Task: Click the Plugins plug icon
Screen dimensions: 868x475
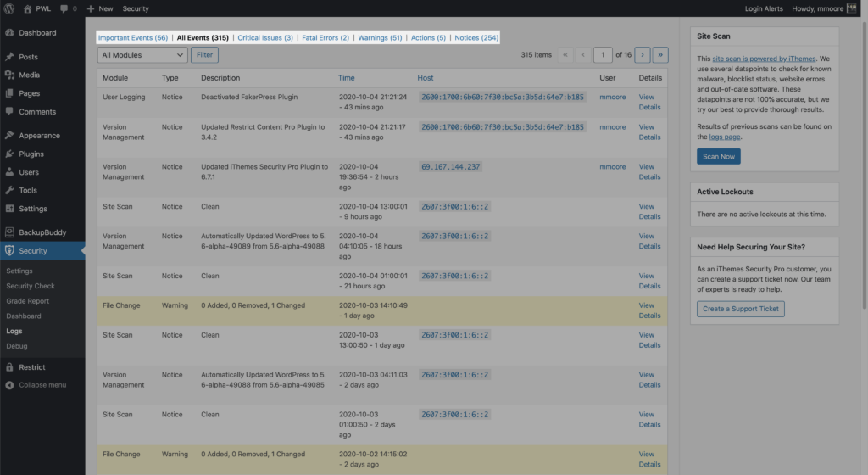Action: [x=9, y=154]
